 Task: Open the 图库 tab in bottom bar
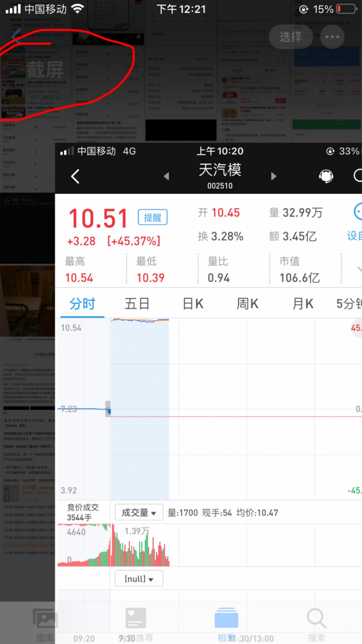click(x=45, y=625)
